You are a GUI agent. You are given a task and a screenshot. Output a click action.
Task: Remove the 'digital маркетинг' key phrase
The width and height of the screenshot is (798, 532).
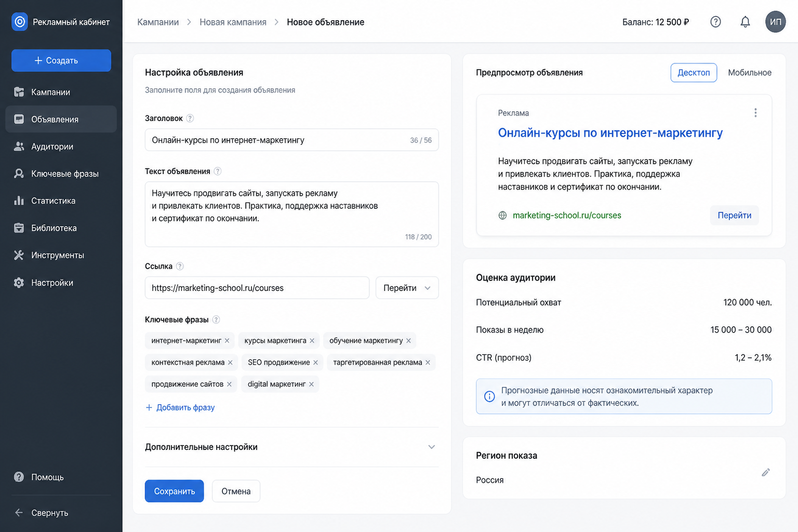point(311,384)
